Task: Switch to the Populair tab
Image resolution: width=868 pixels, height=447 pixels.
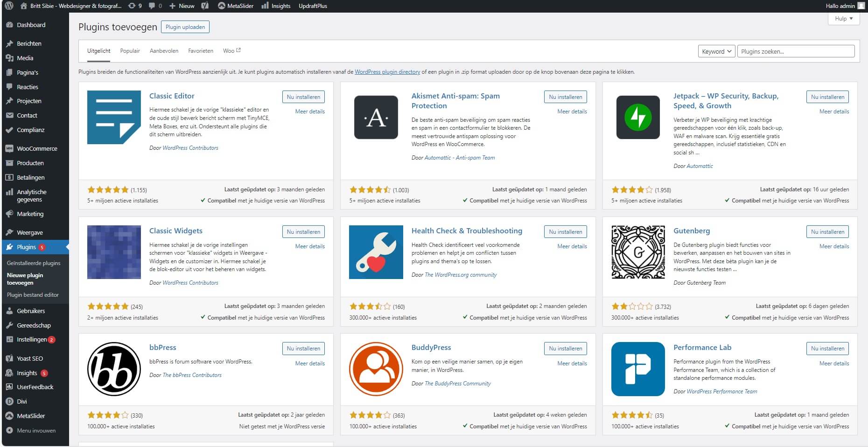Action: pos(130,51)
